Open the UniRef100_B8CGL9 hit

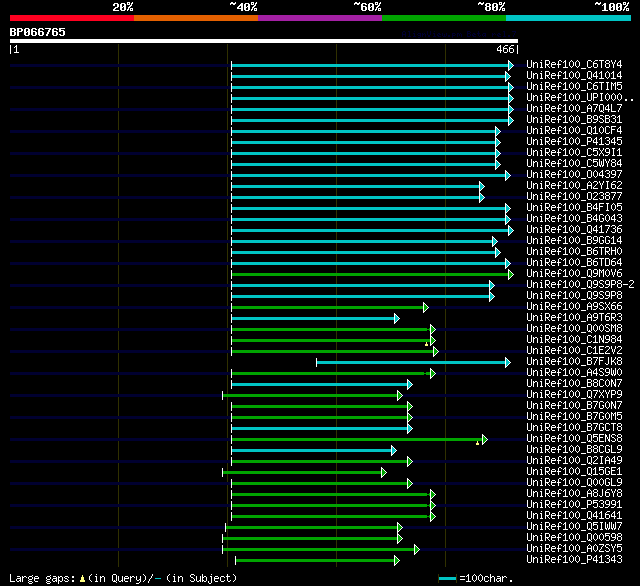[574, 450]
